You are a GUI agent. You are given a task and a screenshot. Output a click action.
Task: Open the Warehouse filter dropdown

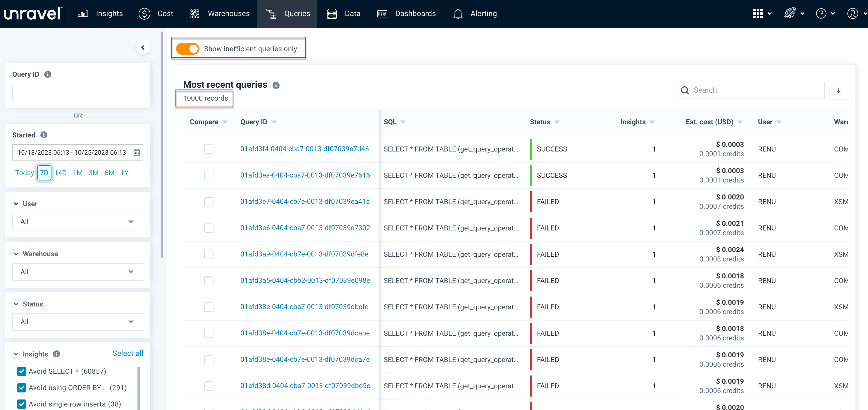[x=77, y=272]
